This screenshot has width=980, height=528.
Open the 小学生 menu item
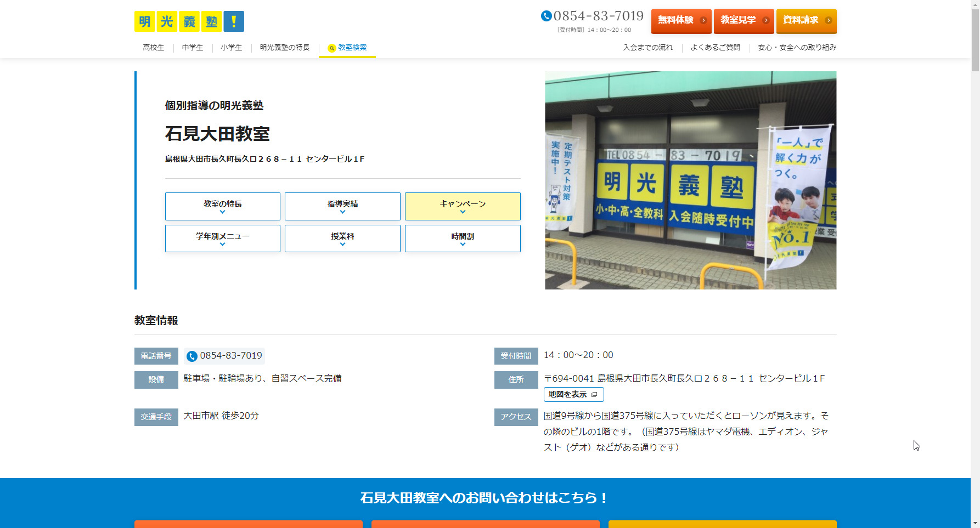point(232,48)
